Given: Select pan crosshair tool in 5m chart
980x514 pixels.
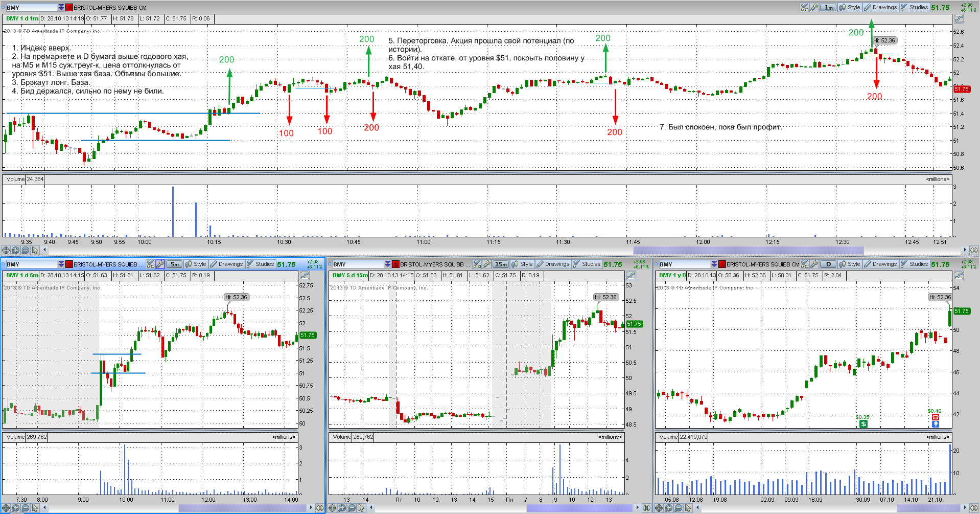Looking at the screenshot, I should point(6,508).
